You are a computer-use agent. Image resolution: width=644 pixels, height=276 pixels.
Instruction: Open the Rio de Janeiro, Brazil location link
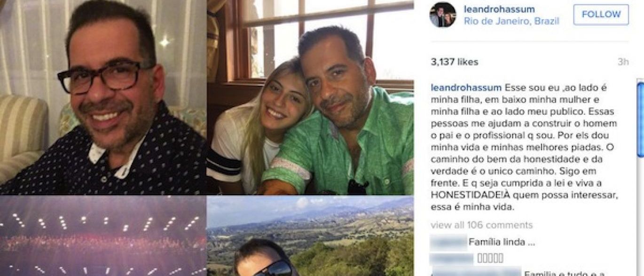511,21
